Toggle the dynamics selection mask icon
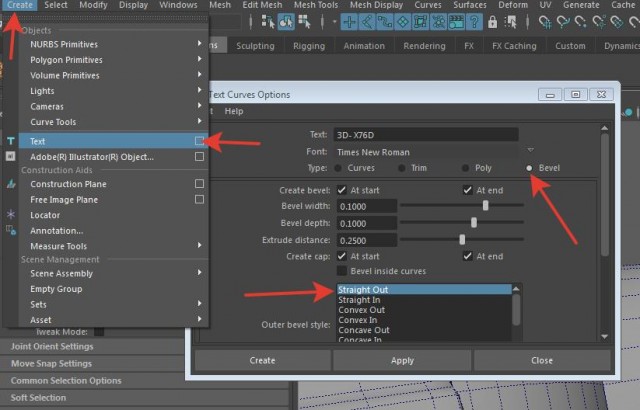640x410 pixels. pos(438,22)
